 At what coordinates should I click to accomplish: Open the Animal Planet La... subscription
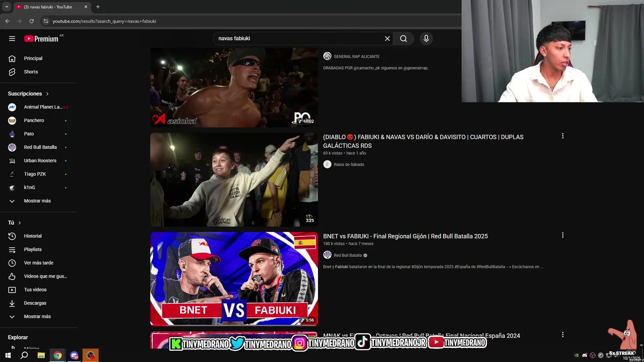coord(38,107)
